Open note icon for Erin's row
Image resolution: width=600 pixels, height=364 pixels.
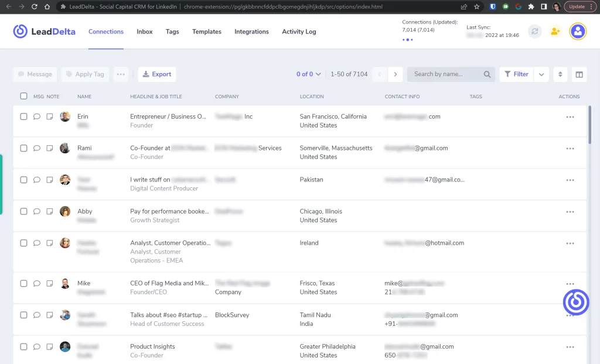[50, 116]
